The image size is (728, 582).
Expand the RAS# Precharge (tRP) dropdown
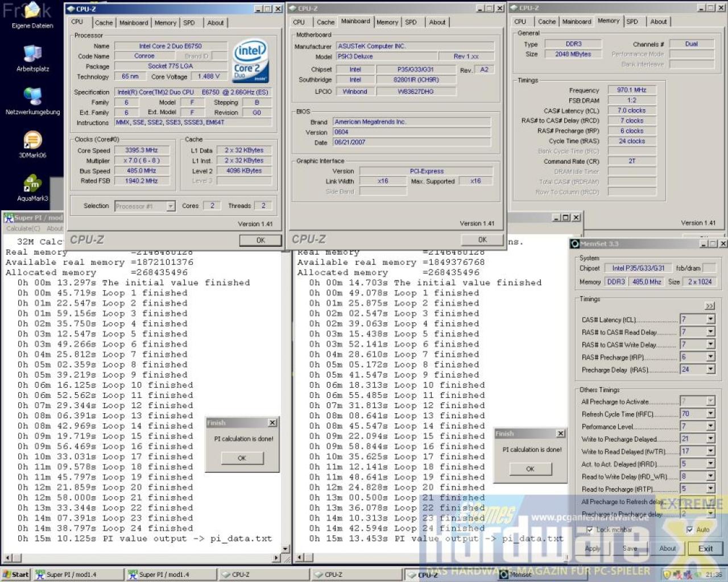pyautogui.click(x=710, y=357)
